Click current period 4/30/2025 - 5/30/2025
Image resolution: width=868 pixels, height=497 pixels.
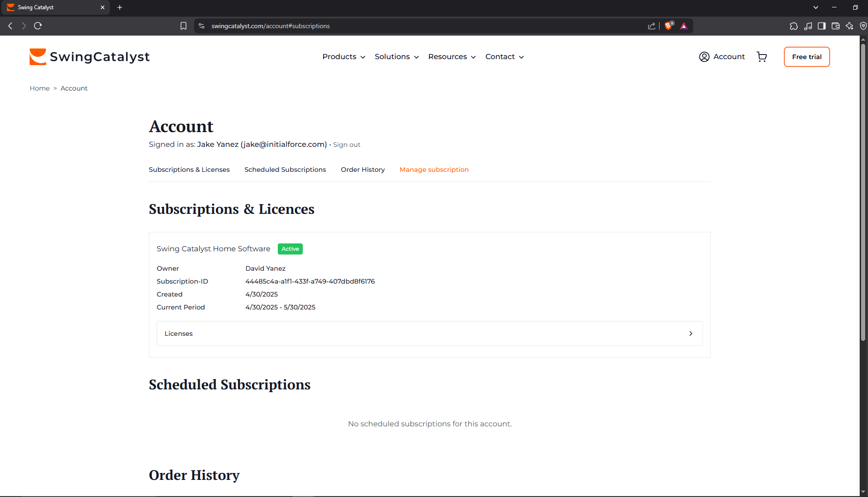281,307
